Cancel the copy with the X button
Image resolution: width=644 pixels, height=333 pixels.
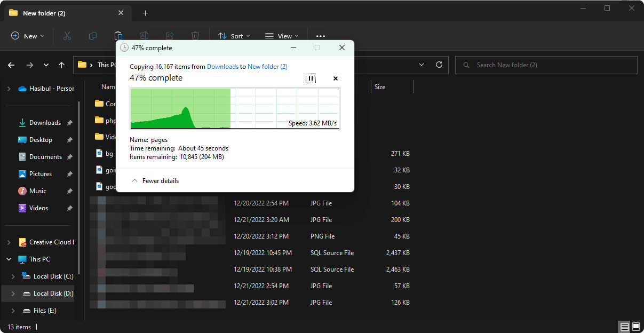point(336,78)
